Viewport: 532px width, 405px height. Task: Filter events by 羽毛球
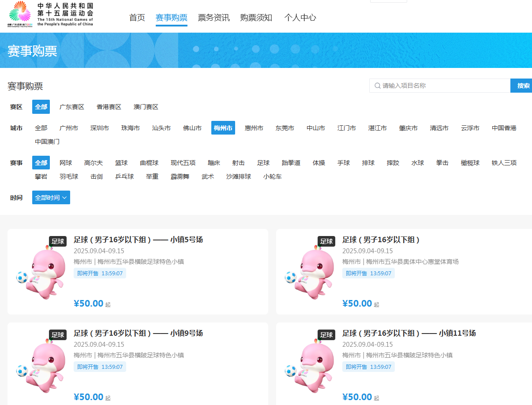[x=69, y=176]
